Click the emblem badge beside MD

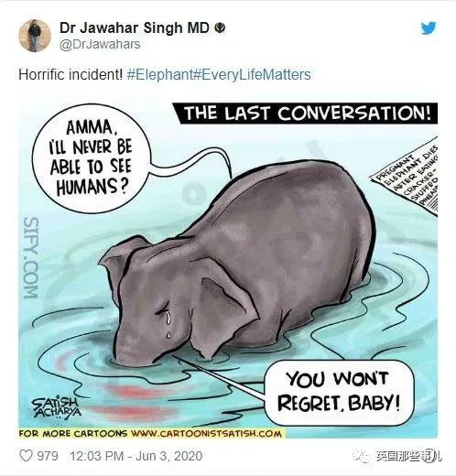pyautogui.click(x=220, y=27)
